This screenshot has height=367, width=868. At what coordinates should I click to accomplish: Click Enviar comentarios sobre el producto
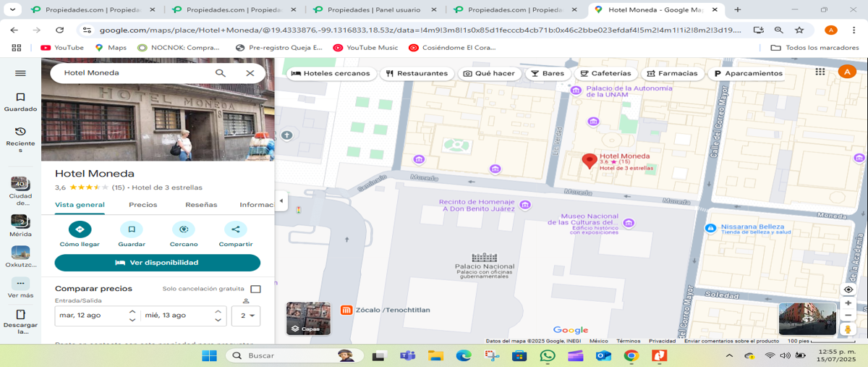[732, 341]
